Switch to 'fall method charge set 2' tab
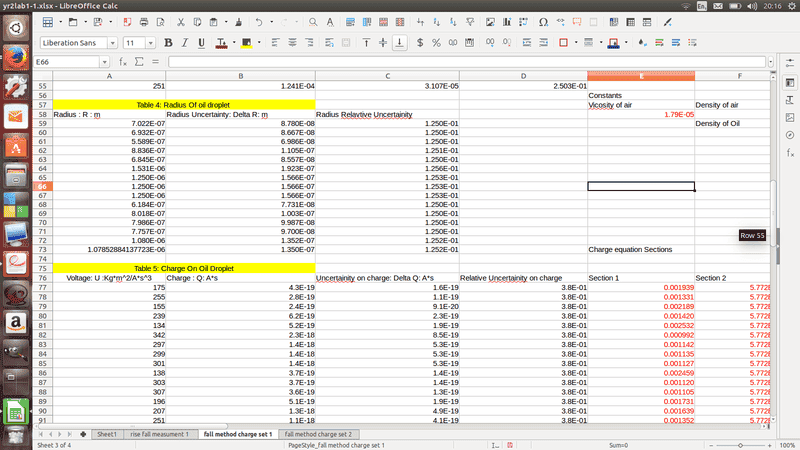 318,434
